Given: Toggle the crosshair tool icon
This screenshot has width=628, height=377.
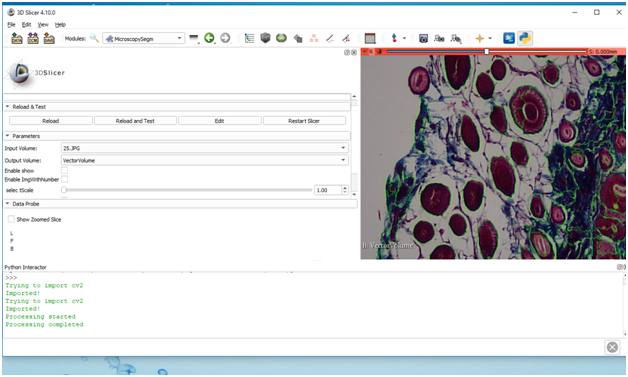Looking at the screenshot, I should click(479, 38).
